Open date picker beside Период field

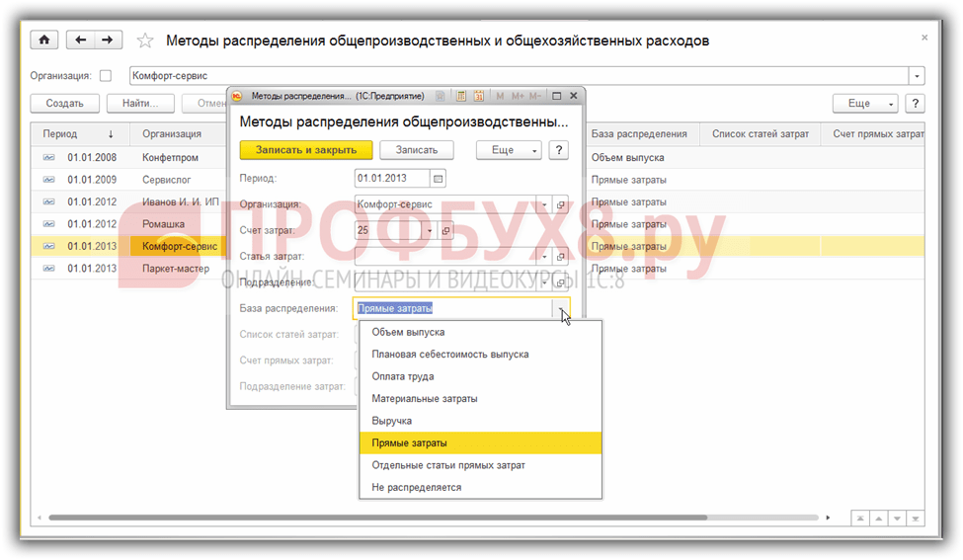point(438,179)
